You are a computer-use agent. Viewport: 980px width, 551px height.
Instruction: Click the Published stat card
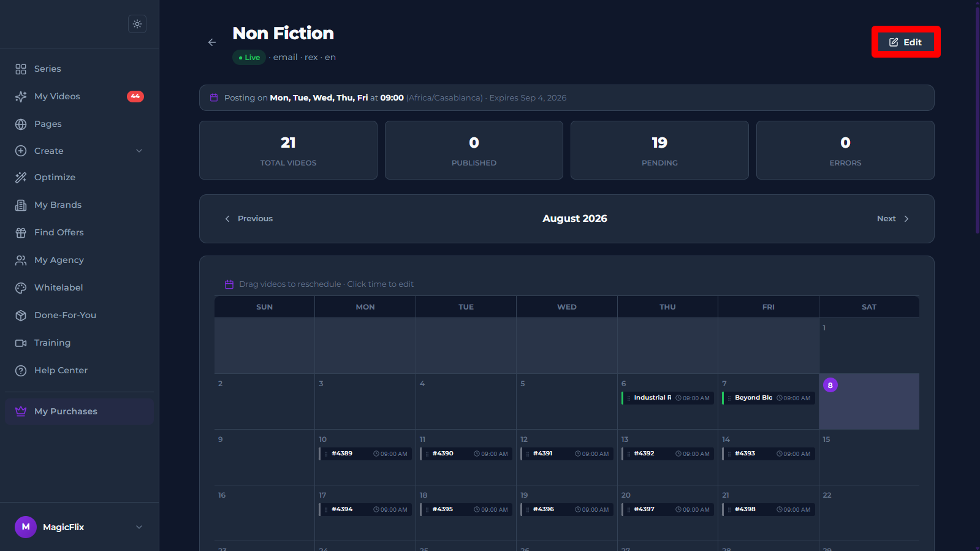pyautogui.click(x=474, y=150)
